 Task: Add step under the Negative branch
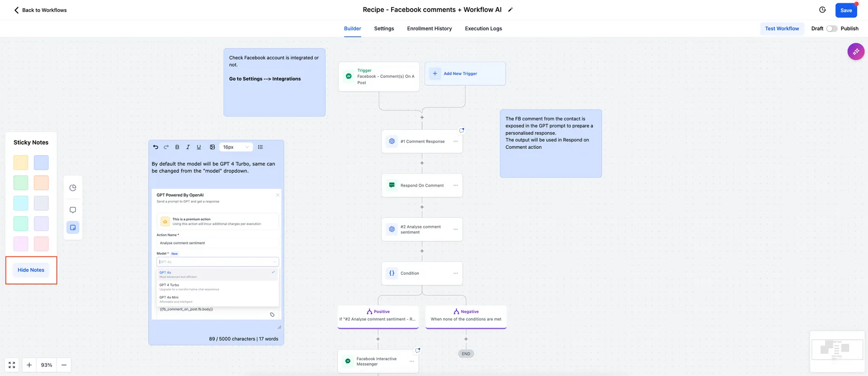(466, 339)
